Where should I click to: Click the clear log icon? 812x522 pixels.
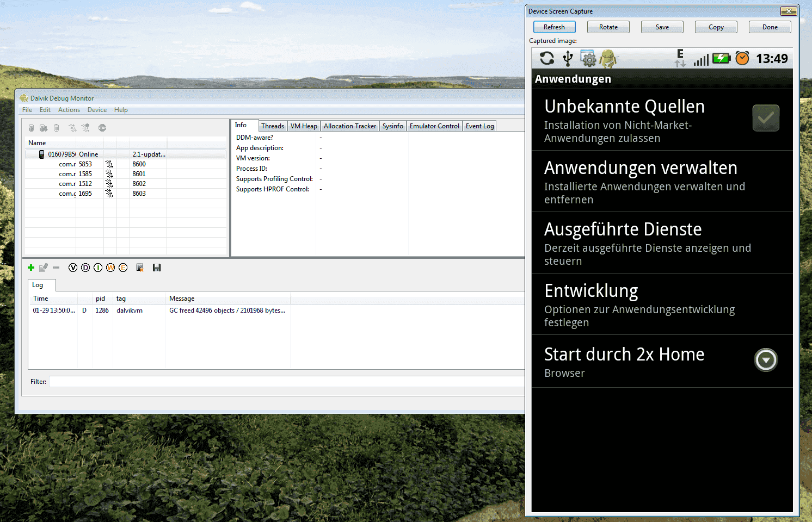point(140,268)
